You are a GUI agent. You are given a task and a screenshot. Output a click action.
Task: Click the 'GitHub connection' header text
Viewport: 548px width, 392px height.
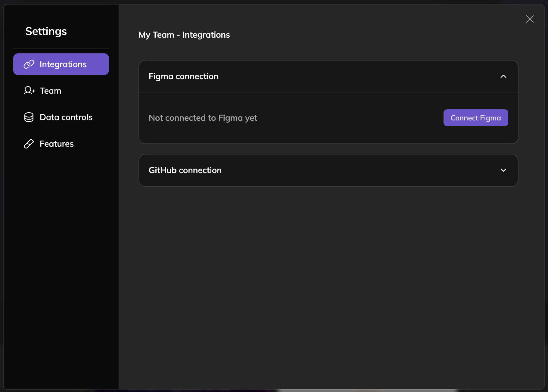[185, 170]
